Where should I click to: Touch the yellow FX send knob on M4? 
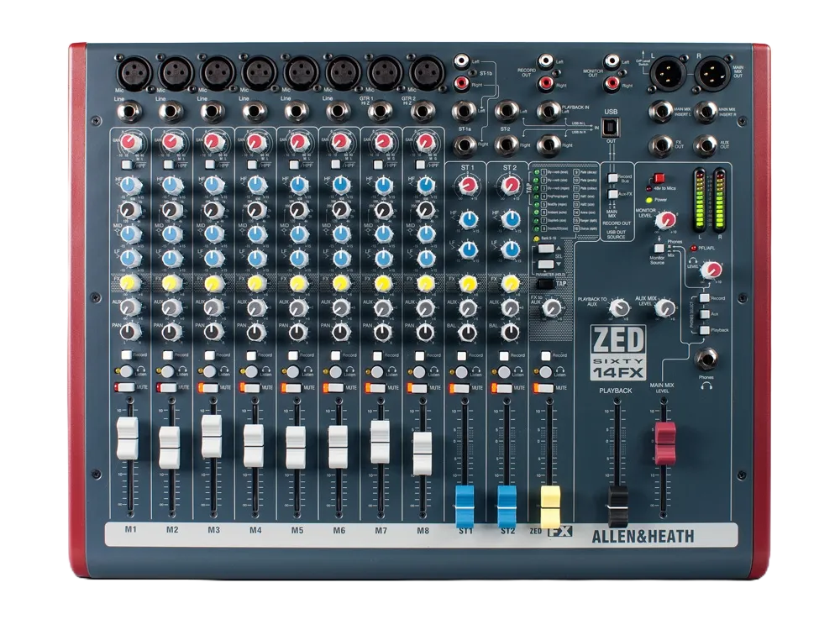coord(256,283)
